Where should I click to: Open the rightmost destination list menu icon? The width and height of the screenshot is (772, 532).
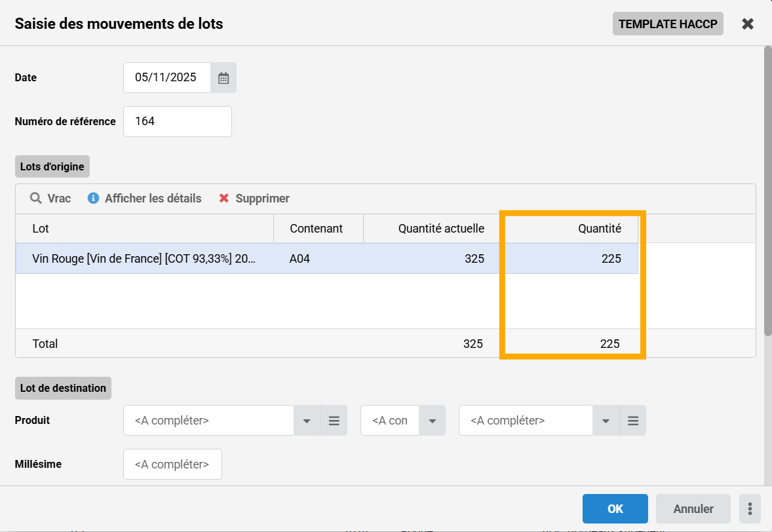coord(632,421)
